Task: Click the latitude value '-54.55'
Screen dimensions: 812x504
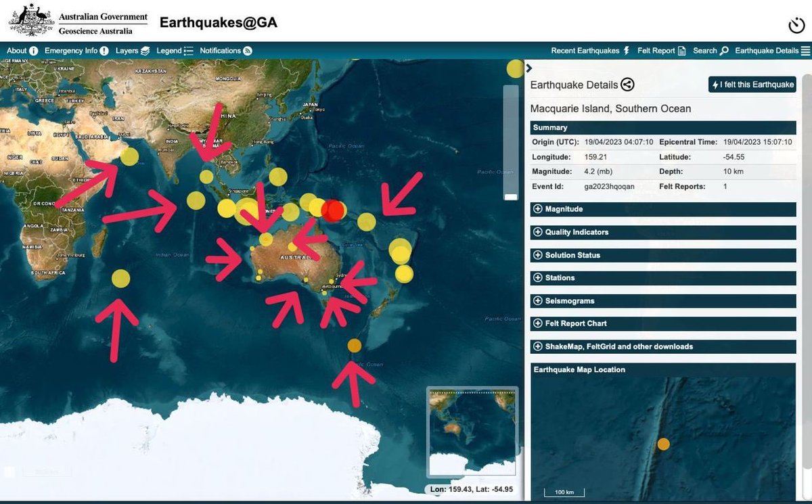Action: coord(734,156)
